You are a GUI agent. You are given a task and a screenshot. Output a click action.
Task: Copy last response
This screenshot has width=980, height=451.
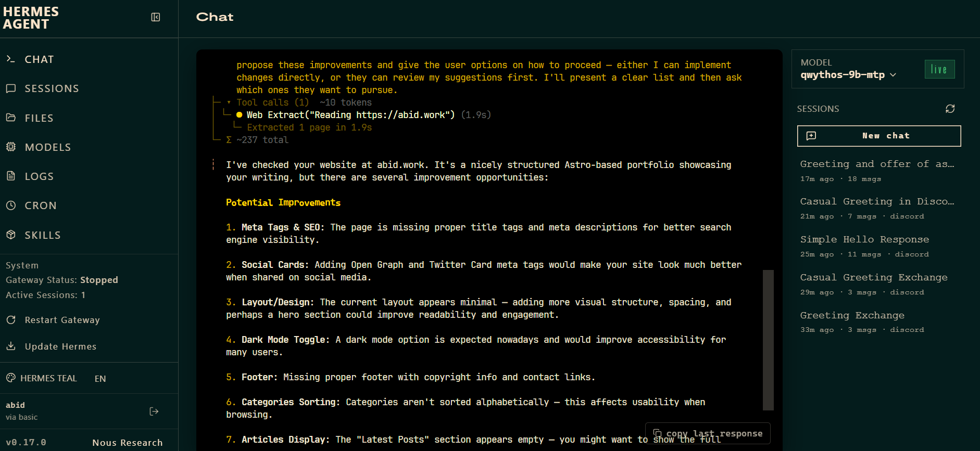pos(708,433)
